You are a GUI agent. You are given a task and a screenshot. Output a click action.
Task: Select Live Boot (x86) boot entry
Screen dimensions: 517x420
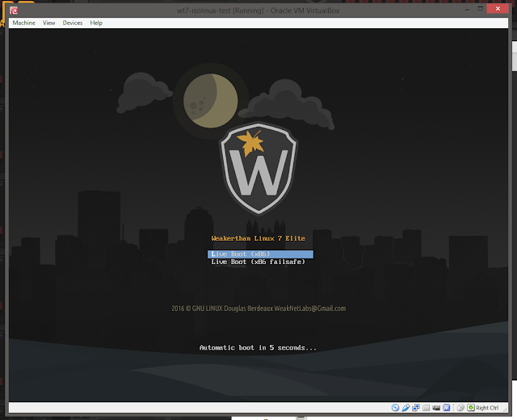(260, 254)
